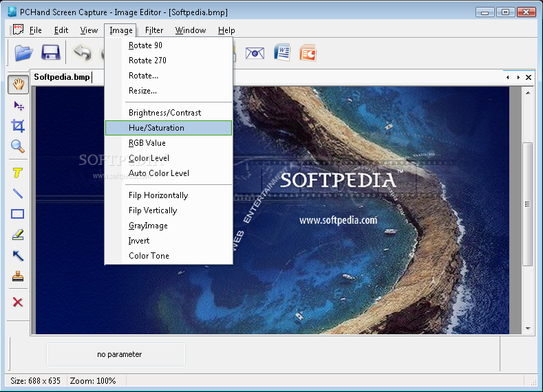Click the 'no parameter' options panel
This screenshot has width=543, height=392.
pos(116,354)
